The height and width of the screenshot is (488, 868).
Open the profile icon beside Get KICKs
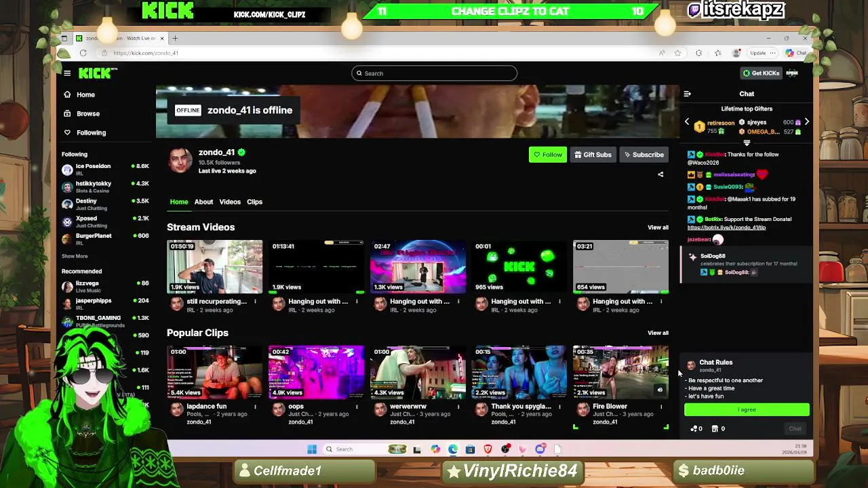(792, 73)
